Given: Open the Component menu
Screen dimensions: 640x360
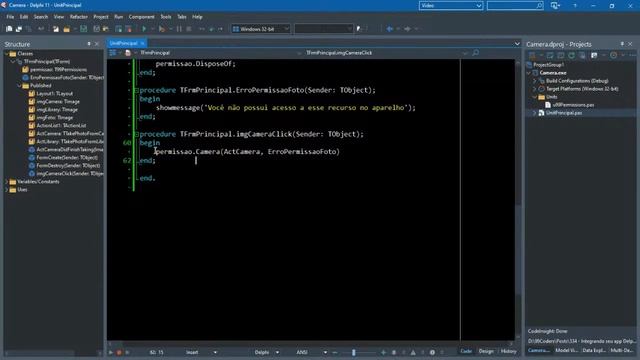Looking at the screenshot, I should coord(141,17).
